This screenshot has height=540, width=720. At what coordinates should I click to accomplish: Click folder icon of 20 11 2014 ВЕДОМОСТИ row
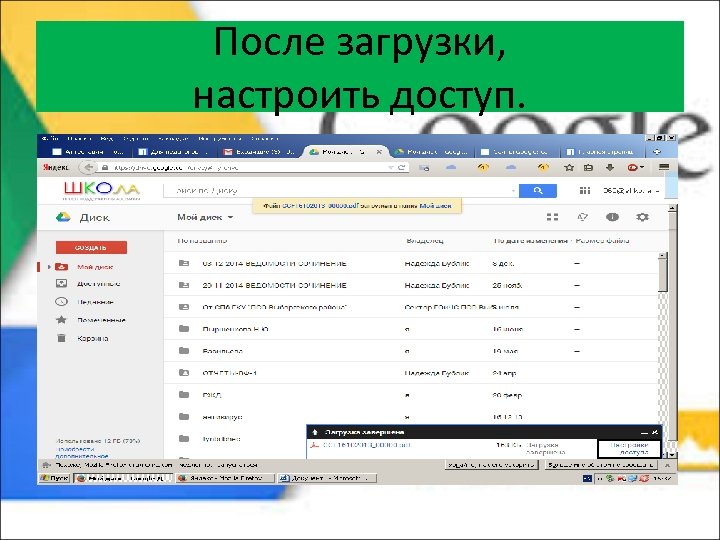point(184,285)
